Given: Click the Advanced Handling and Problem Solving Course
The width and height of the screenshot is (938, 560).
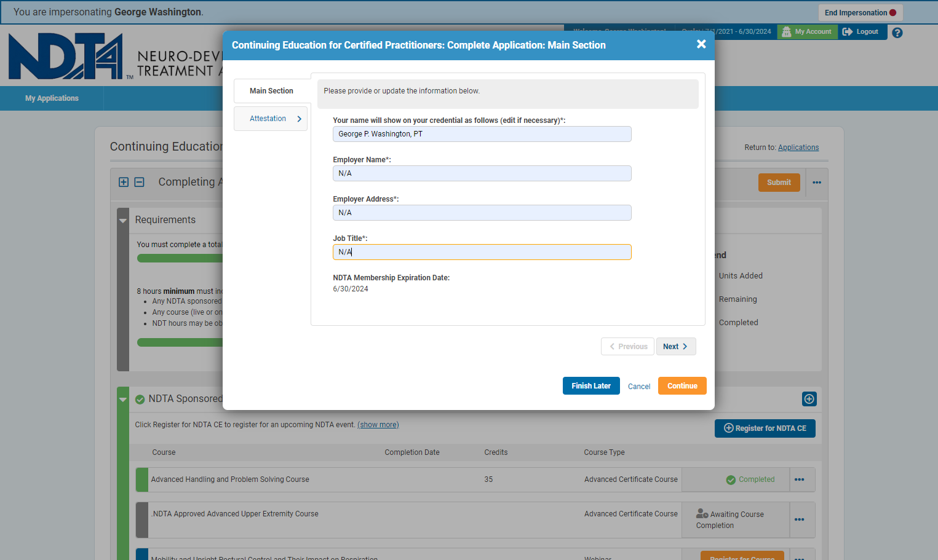Looking at the screenshot, I should click(230, 479).
